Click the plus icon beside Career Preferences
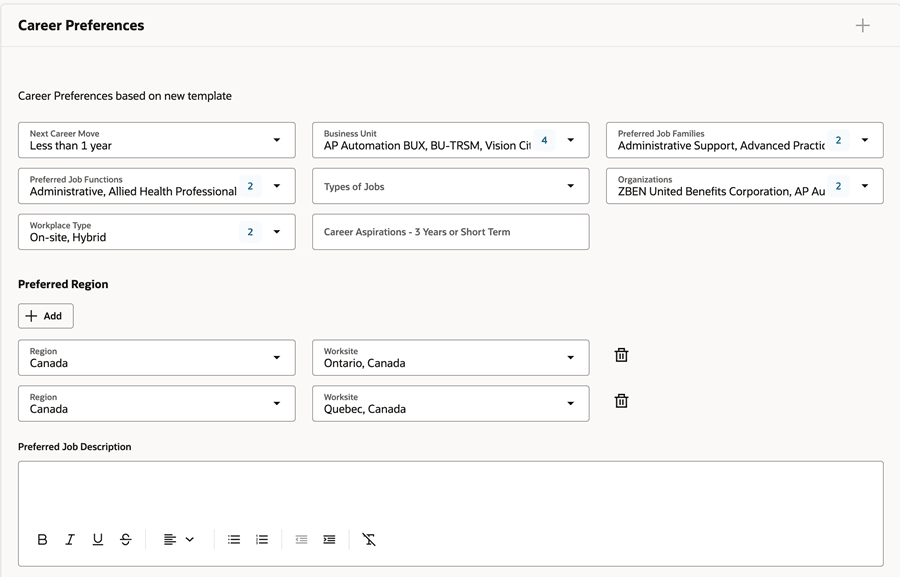 [x=862, y=25]
